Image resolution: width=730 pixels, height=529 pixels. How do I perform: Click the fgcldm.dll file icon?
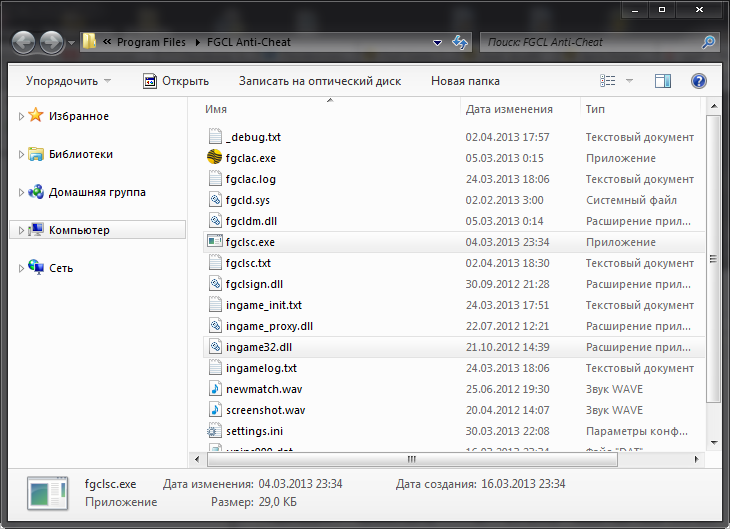click(x=215, y=220)
